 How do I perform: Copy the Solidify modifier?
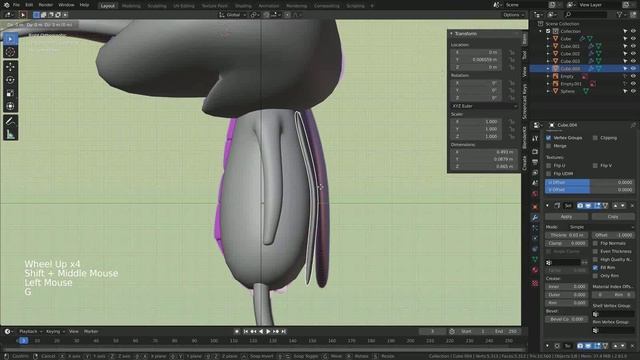coord(613,217)
